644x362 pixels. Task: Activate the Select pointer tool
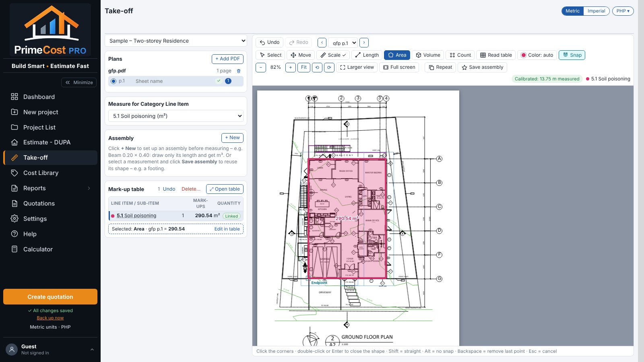click(x=270, y=55)
